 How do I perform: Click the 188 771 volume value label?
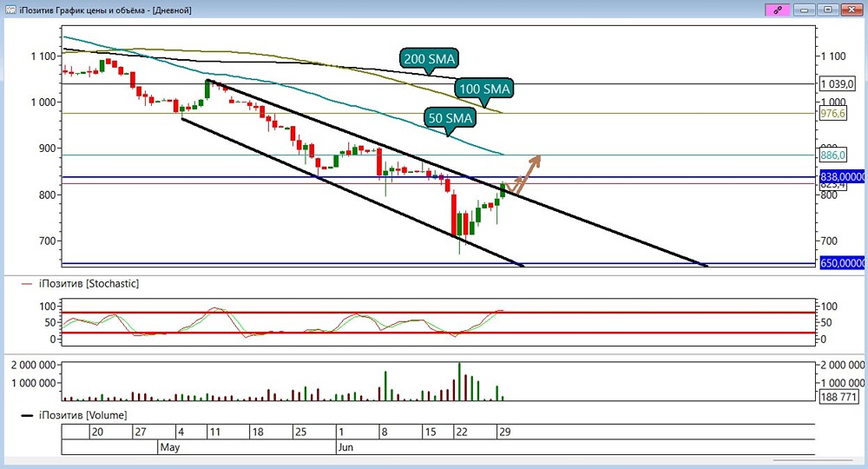click(x=838, y=396)
